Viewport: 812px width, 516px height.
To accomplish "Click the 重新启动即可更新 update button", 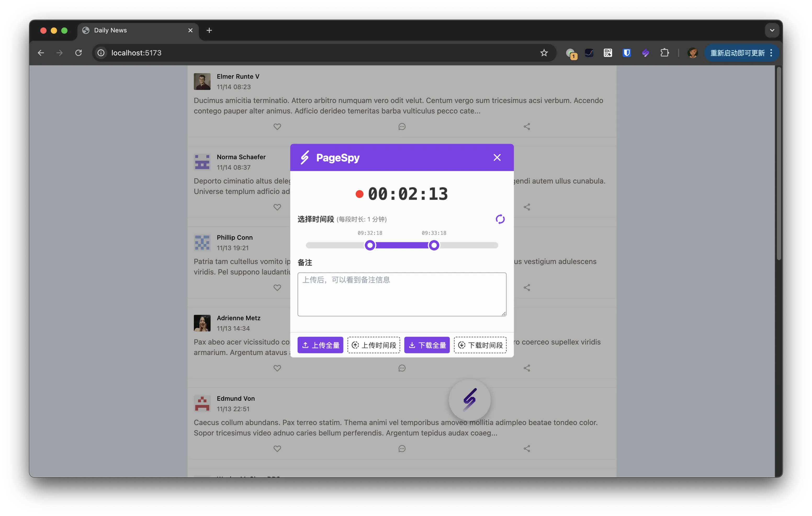I will pyautogui.click(x=737, y=53).
